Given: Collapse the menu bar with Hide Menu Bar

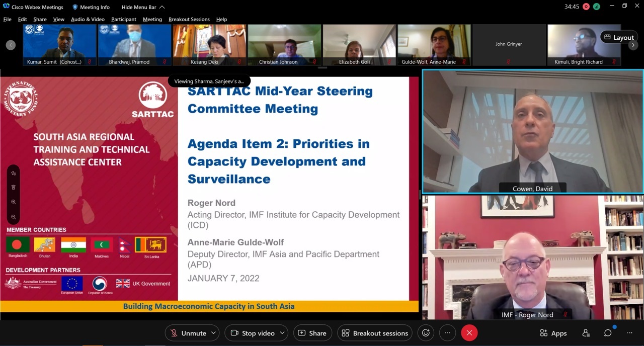Looking at the screenshot, I should [143, 7].
